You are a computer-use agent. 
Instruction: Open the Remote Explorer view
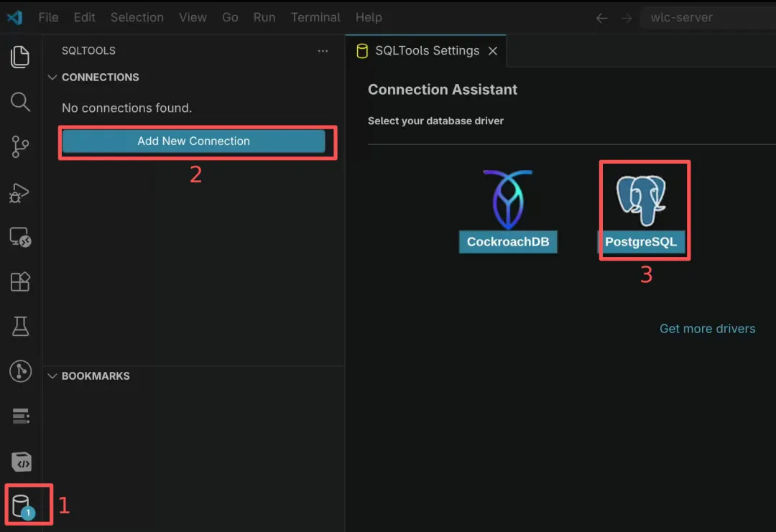(x=20, y=237)
